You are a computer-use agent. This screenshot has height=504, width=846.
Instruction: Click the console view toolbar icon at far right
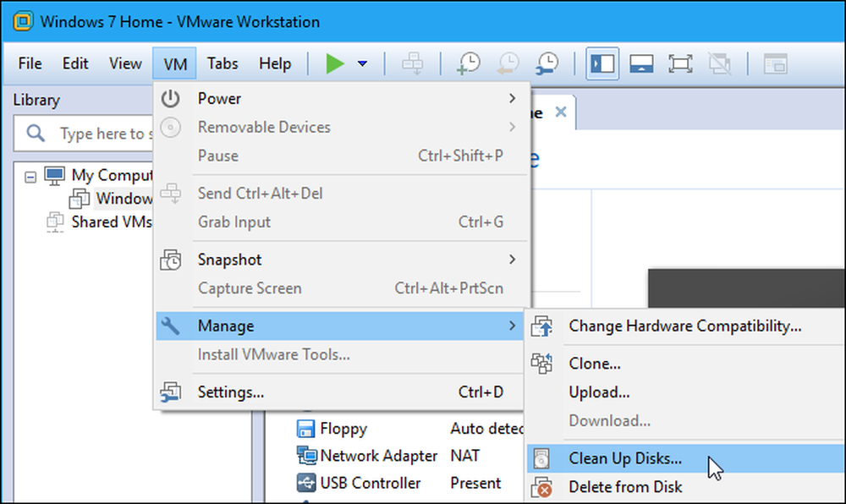(x=776, y=63)
